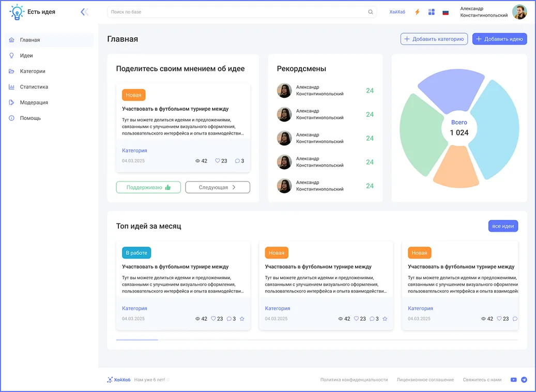Image resolution: width=536 pixels, height=392 pixels.
Task: Click the horizontal scrollbar under top ideas
Action: (137, 340)
